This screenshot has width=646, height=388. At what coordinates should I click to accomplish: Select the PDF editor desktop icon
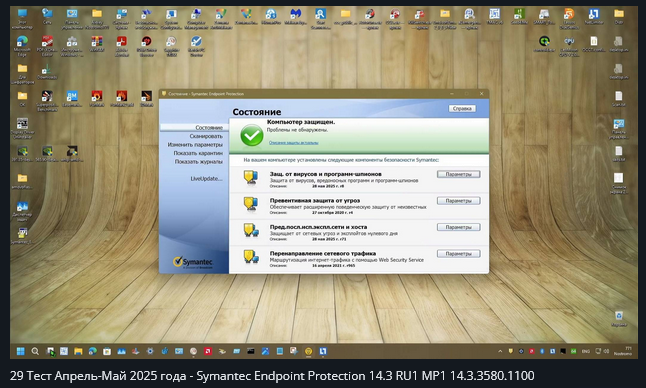[x=47, y=45]
